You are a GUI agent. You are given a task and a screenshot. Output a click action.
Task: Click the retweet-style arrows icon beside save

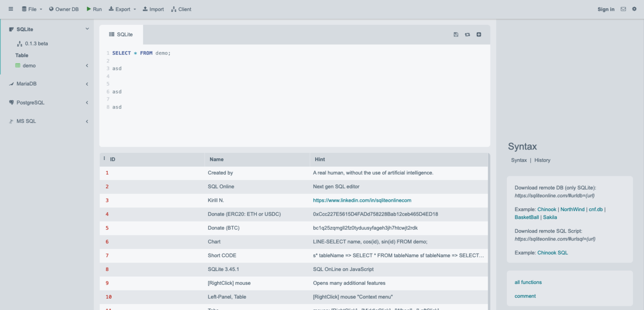(x=467, y=35)
